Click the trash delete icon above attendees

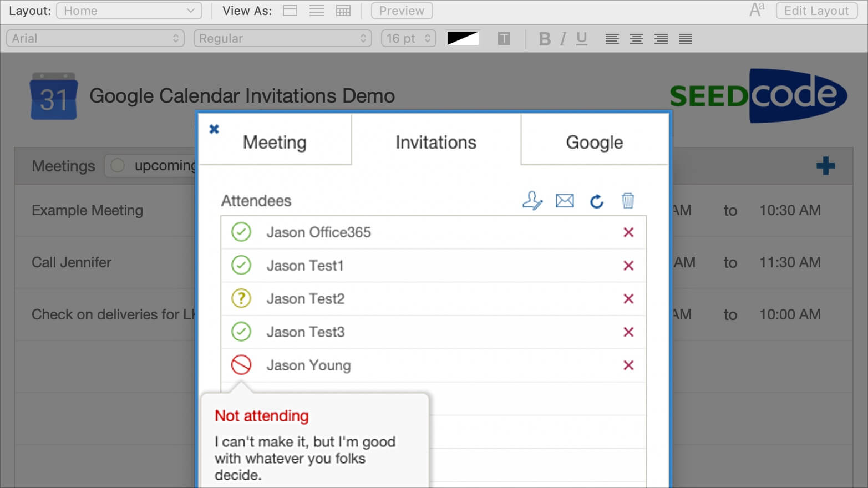click(x=627, y=200)
